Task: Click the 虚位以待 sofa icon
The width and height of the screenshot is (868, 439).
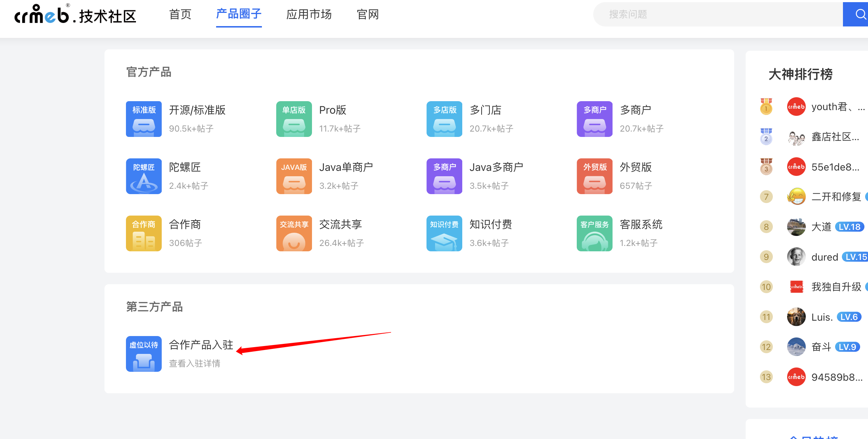Action: coord(144,354)
